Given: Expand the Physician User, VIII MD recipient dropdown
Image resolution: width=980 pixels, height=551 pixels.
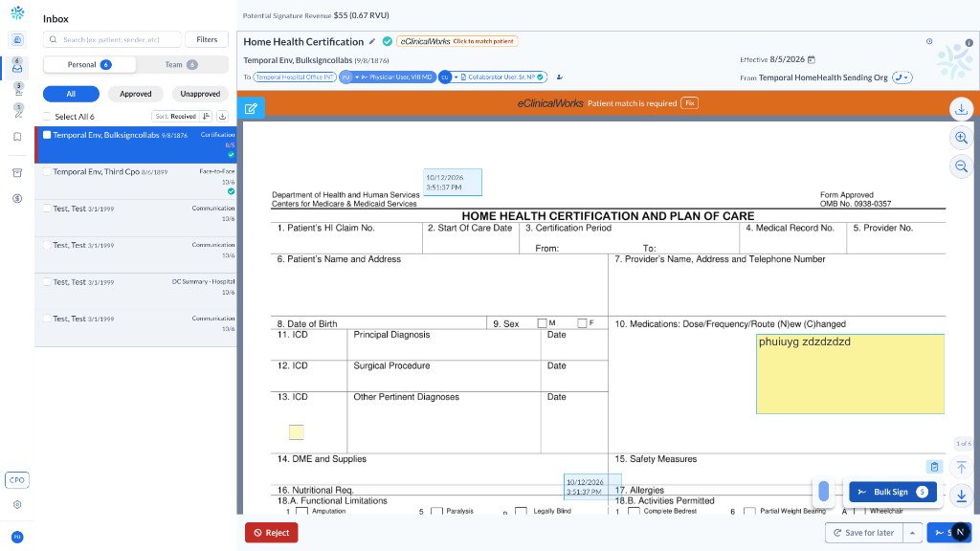Looking at the screenshot, I should pos(357,77).
